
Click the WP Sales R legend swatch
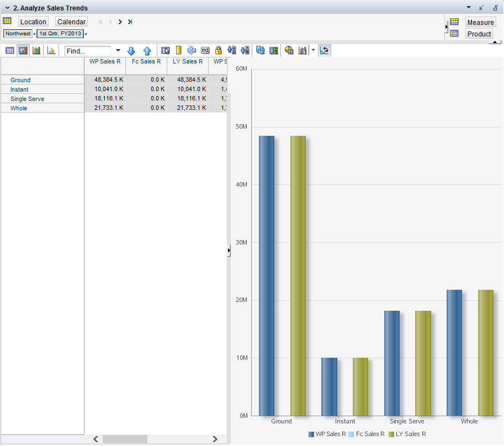[311, 434]
